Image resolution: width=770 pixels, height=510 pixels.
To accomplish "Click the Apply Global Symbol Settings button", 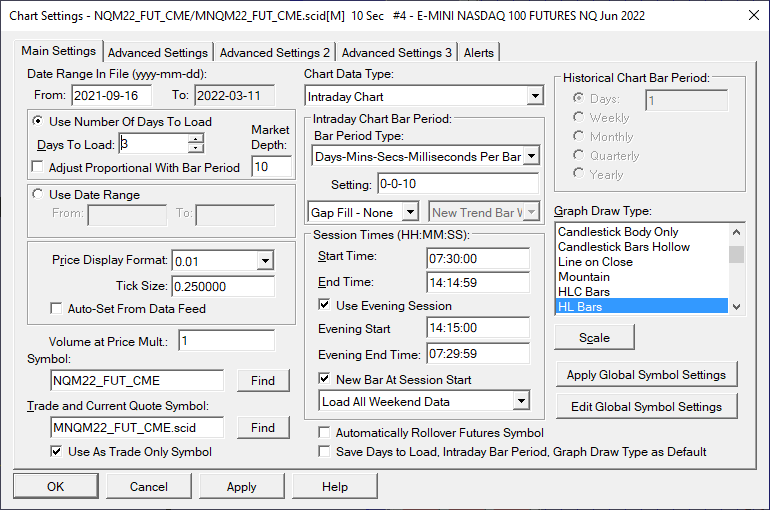I will [646, 375].
